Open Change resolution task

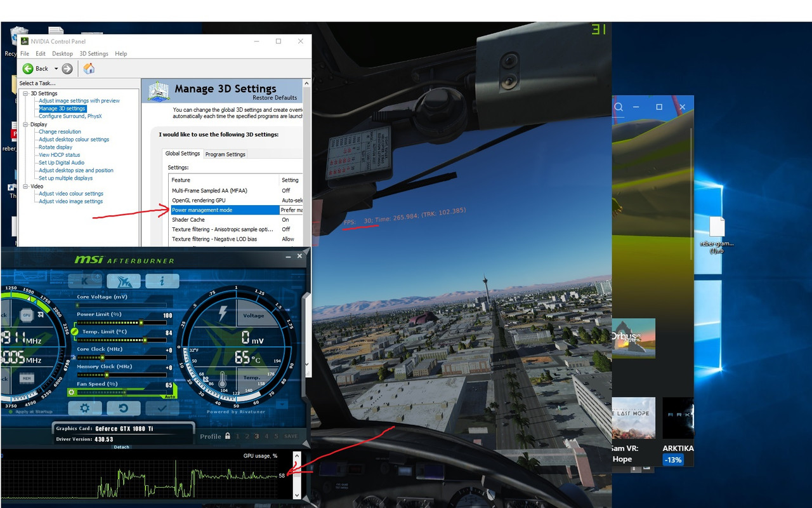[x=60, y=132]
